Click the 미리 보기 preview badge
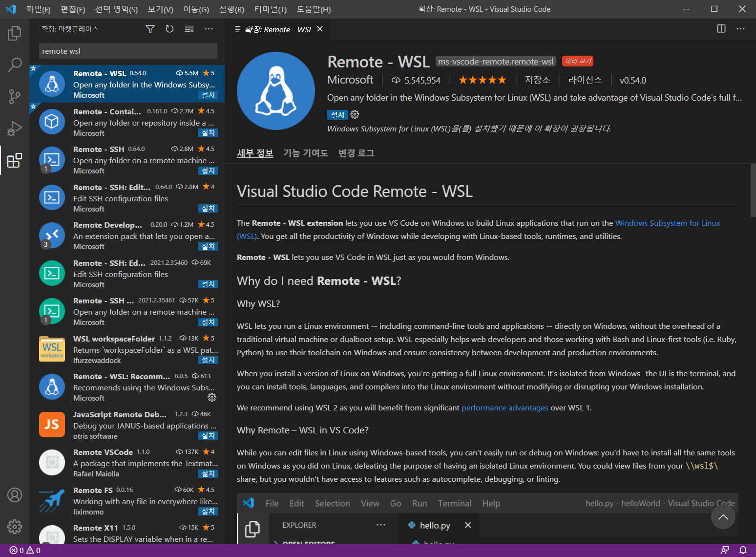Screen dimensions: 756x557 tap(578, 61)
